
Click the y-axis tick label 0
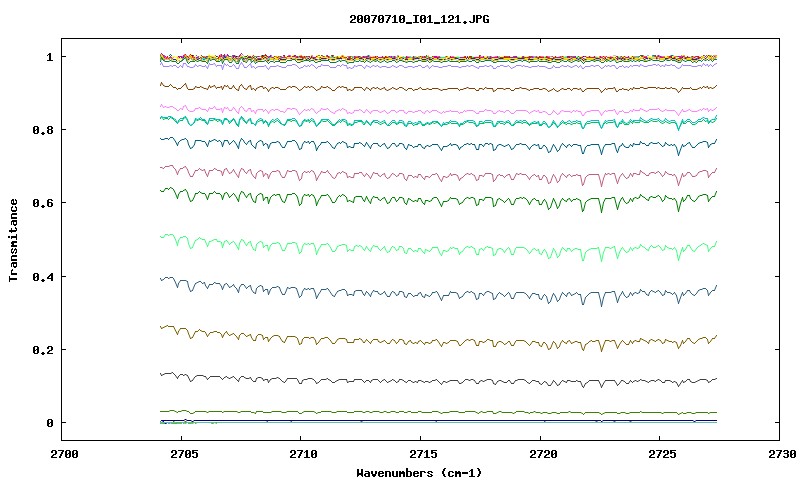click(49, 423)
